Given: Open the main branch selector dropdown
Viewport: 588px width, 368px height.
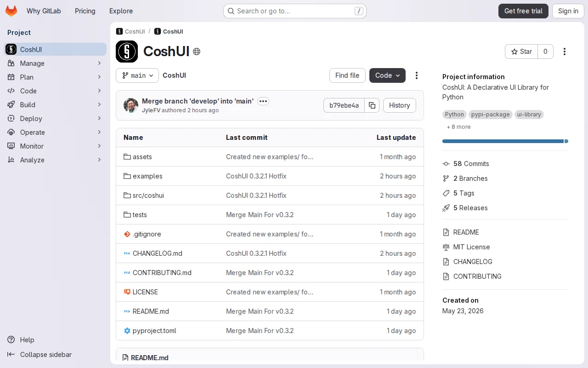Looking at the screenshot, I should (137, 75).
